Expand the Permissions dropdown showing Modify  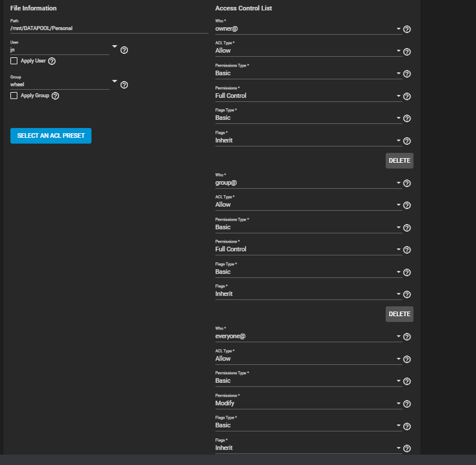(x=309, y=403)
